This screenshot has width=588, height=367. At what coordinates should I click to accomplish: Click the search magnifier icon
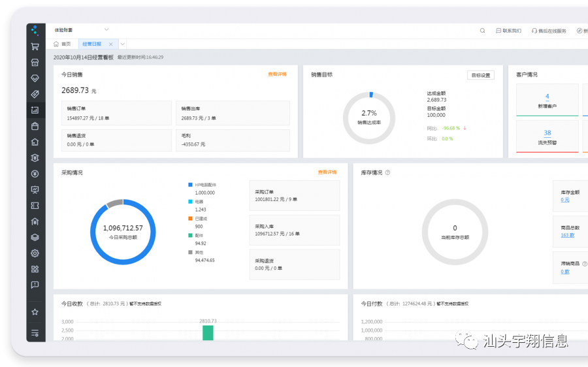(483, 31)
